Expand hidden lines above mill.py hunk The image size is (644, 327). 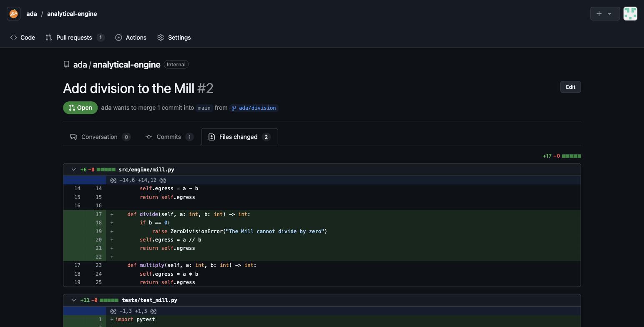pyautogui.click(x=85, y=180)
